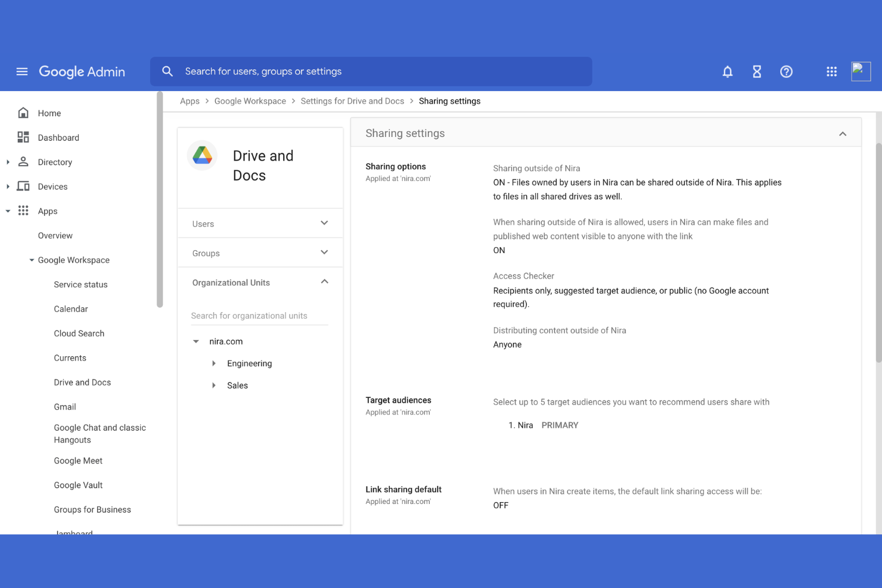Collapse the Google Workspace sidebar subsection

point(32,260)
